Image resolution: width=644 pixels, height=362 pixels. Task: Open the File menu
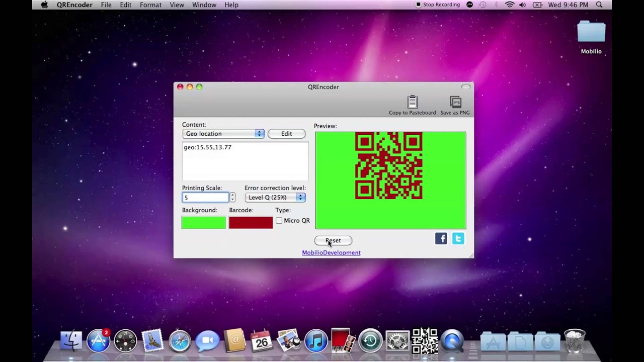[106, 5]
